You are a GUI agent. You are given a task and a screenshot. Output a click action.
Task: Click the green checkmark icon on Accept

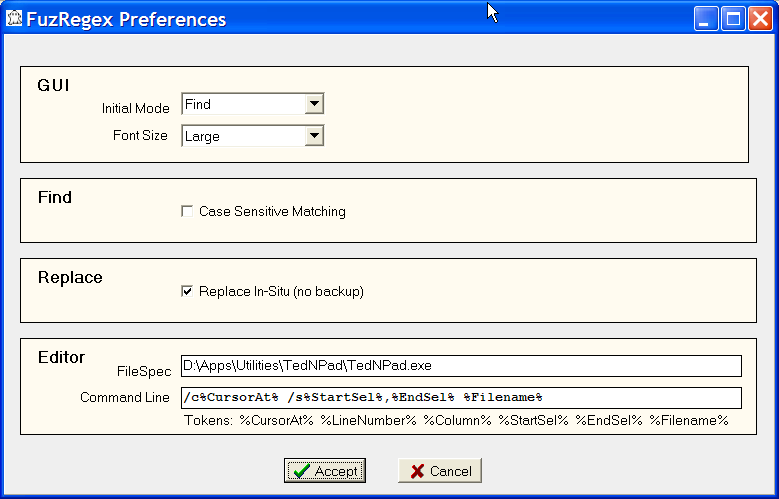[x=301, y=471]
